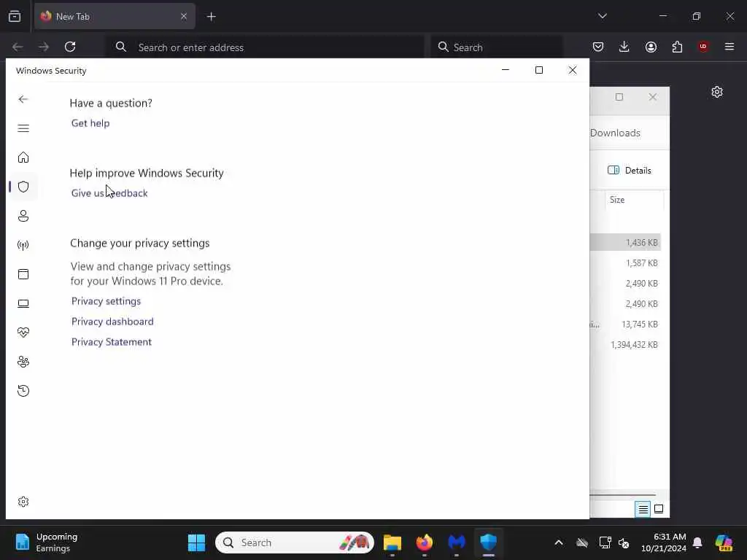Open Firefox extensions puzzle icon
Screen dimensions: 747x560
677,47
